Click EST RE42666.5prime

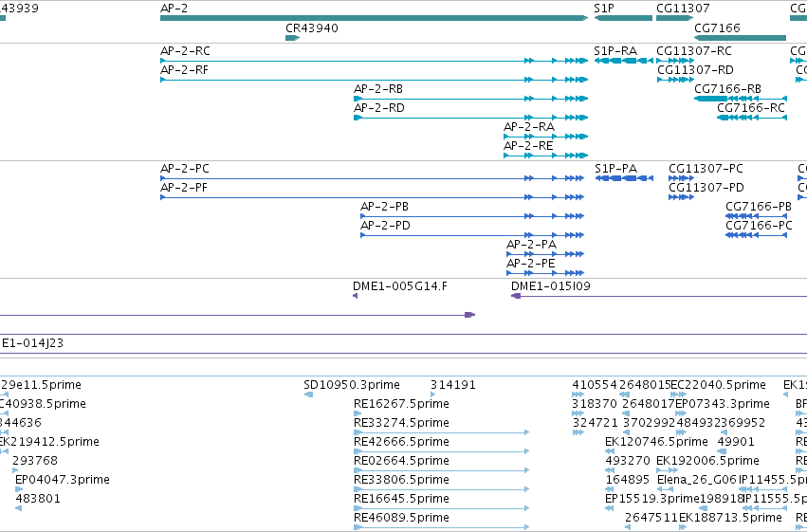coord(401,442)
